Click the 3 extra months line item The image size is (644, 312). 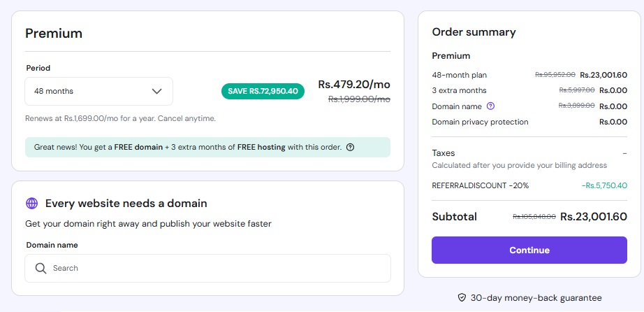pyautogui.click(x=459, y=90)
